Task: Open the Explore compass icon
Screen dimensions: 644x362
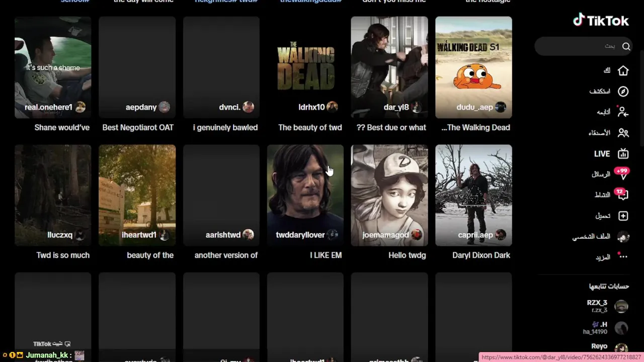Action: tap(623, 91)
